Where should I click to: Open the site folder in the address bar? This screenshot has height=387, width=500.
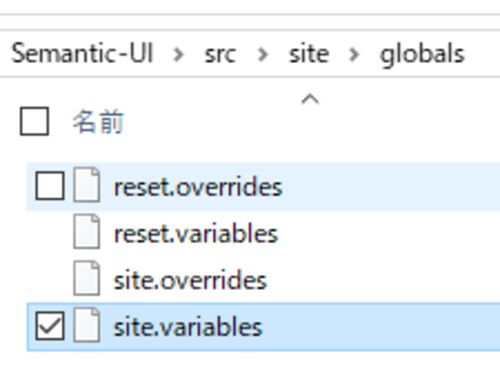tap(309, 53)
